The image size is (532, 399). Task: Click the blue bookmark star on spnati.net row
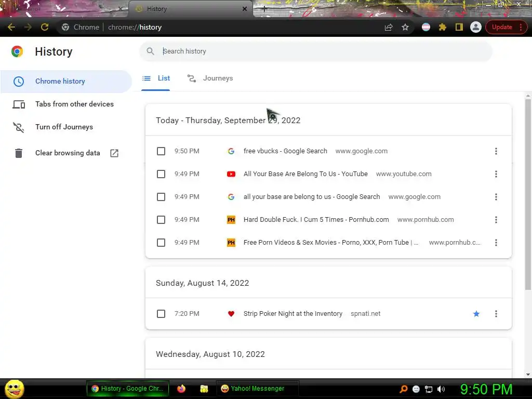476,314
